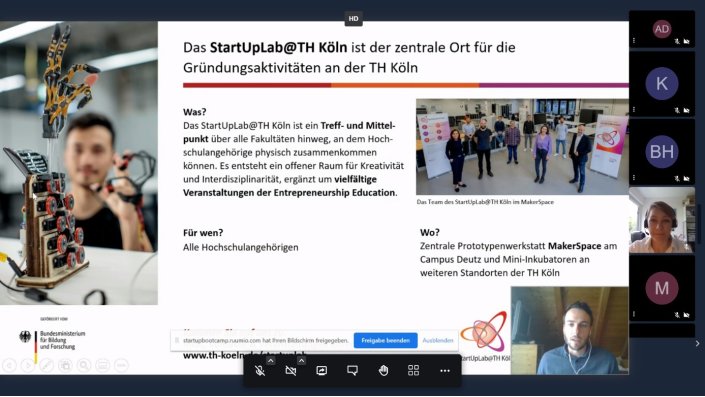Click Freigabe beenden to stop sharing
705x397 pixels.
tap(385, 340)
